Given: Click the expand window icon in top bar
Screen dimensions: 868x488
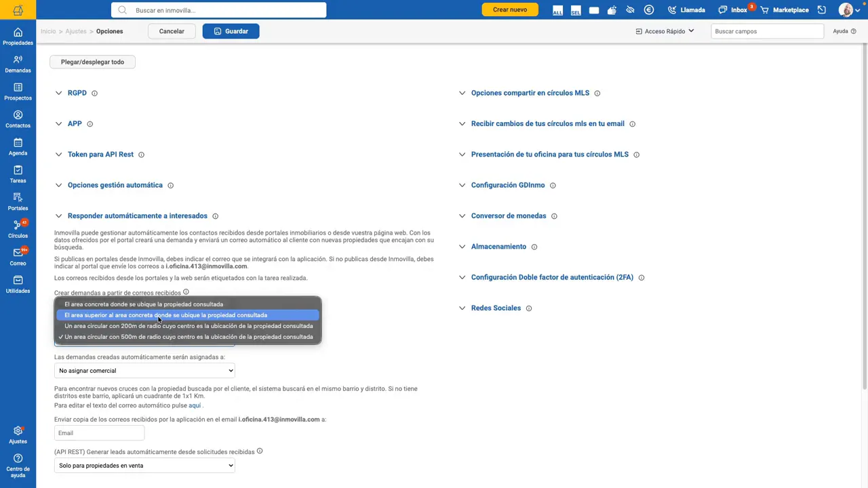Looking at the screenshot, I should coord(822,10).
